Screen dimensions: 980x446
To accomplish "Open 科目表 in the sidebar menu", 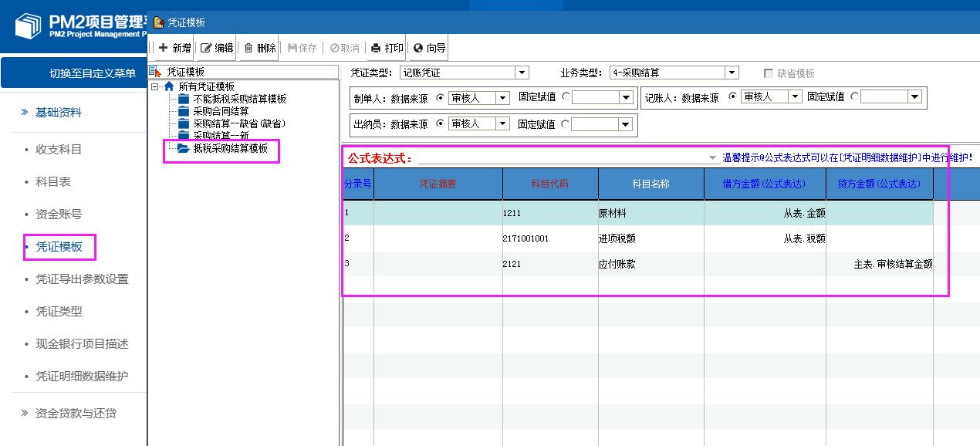I will (53, 182).
